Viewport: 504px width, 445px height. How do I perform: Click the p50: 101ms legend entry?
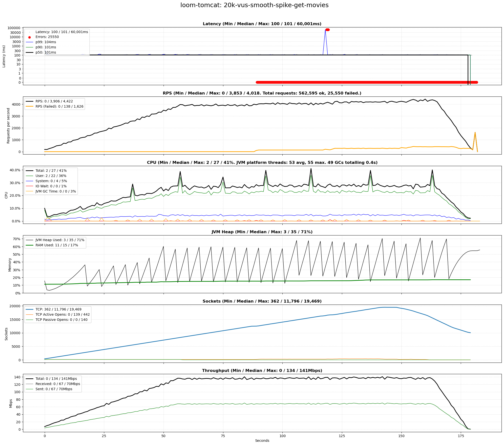45,52
